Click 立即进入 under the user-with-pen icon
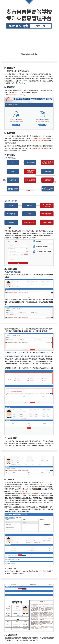 point(16,125)
